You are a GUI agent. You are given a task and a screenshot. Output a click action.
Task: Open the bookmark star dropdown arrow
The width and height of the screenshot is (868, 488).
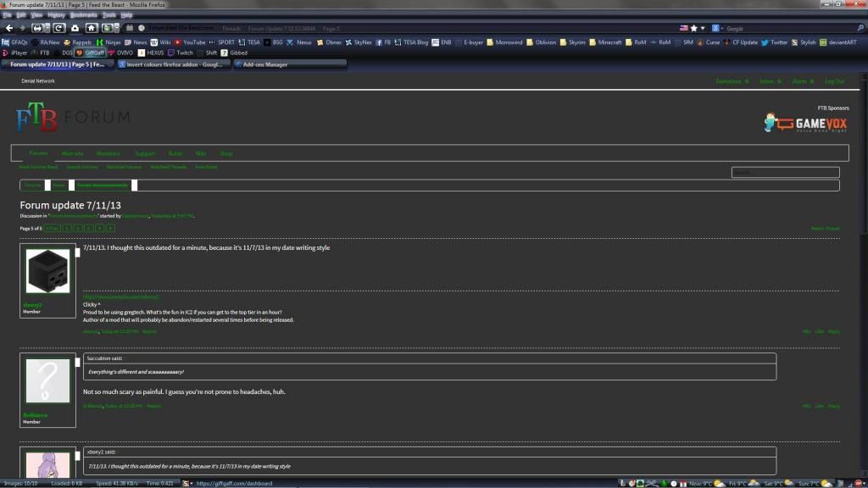point(703,28)
